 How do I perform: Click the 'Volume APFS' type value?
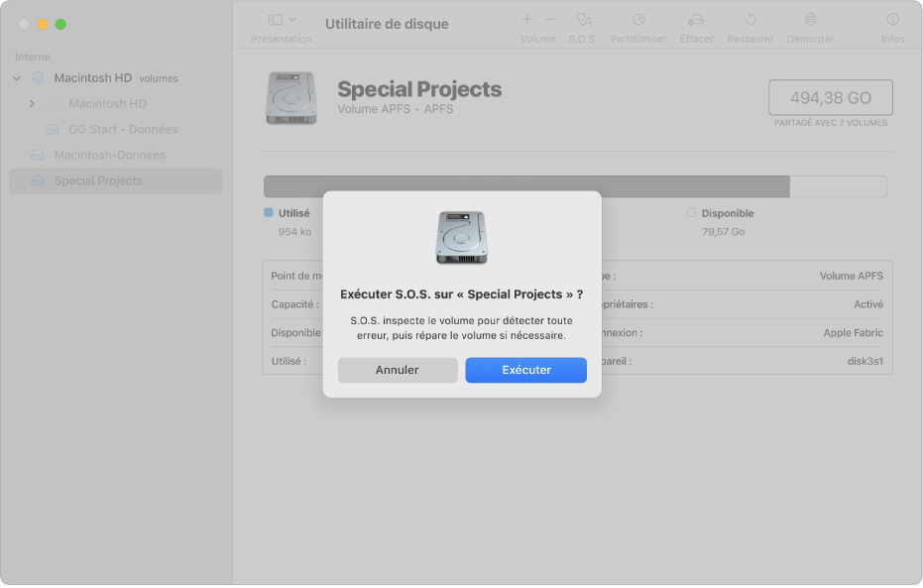coord(852,276)
